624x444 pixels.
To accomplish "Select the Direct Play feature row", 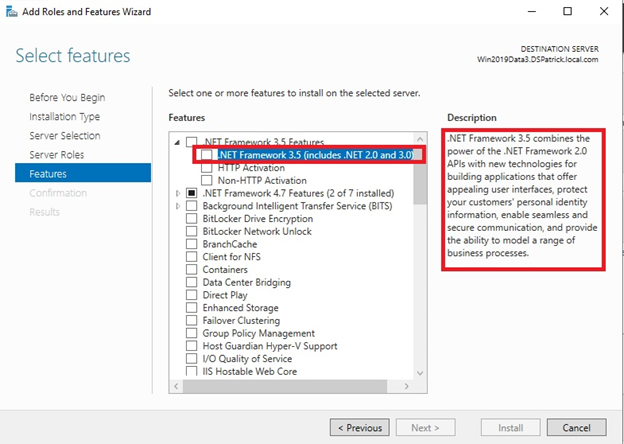I will pyautogui.click(x=225, y=295).
